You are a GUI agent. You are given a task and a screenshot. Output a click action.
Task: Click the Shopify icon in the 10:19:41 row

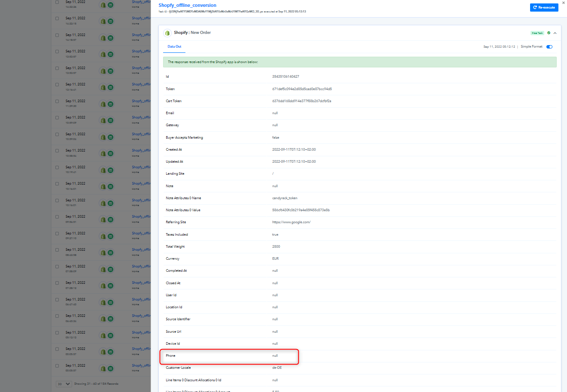103,170
